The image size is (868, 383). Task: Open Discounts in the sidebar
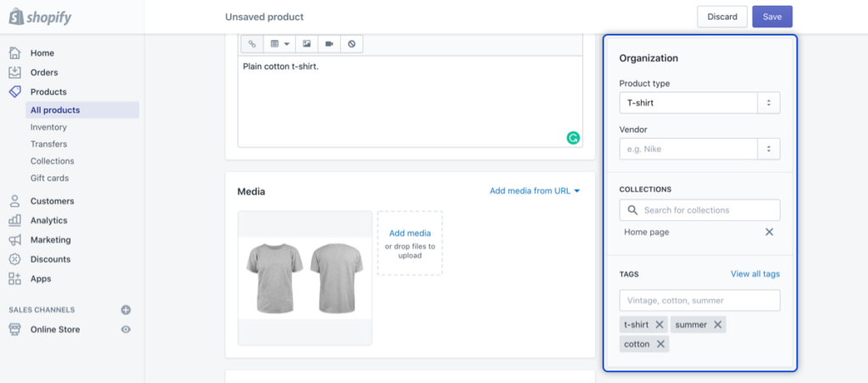[x=50, y=259]
